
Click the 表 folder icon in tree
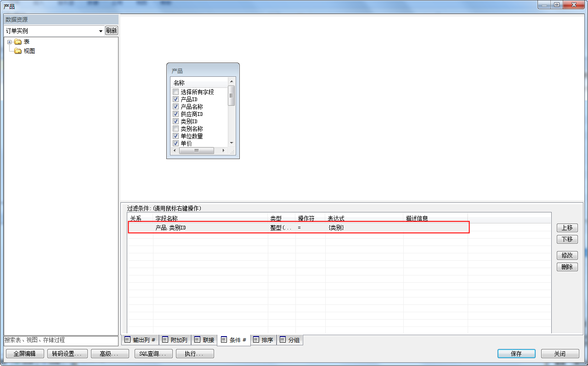coord(18,42)
